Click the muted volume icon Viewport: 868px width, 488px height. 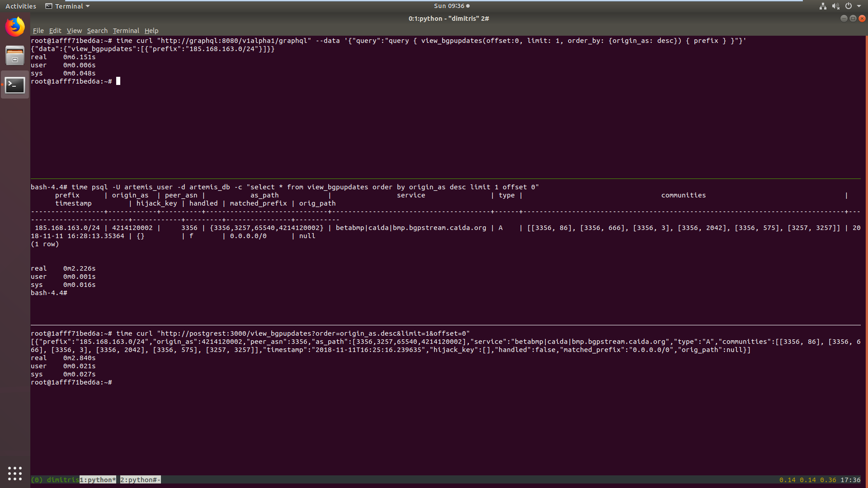pyautogui.click(x=835, y=6)
